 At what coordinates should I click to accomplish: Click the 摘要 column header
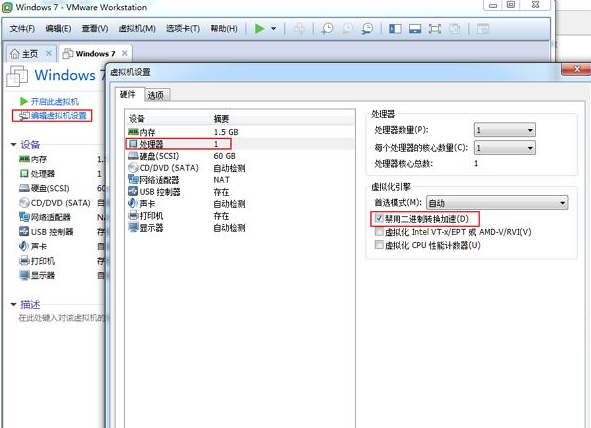pyautogui.click(x=282, y=119)
